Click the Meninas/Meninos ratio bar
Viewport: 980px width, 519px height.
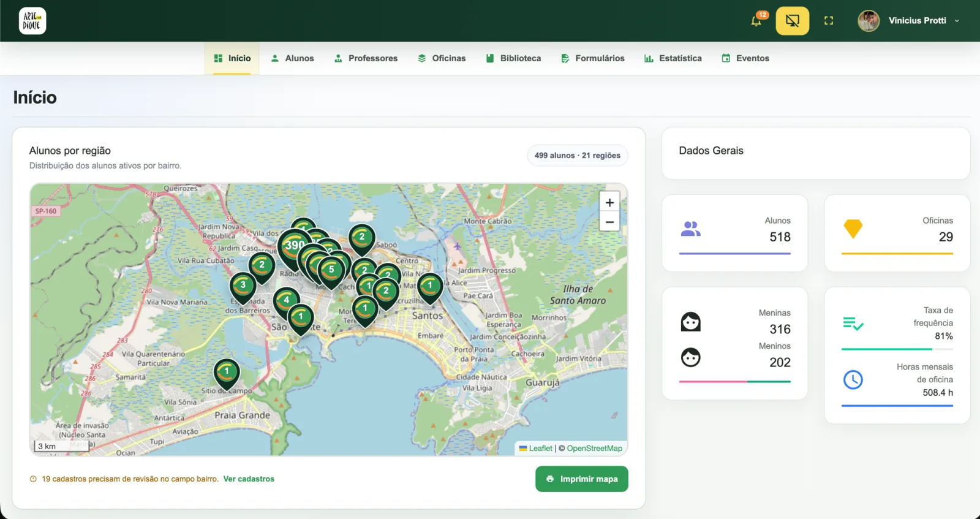pyautogui.click(x=735, y=382)
